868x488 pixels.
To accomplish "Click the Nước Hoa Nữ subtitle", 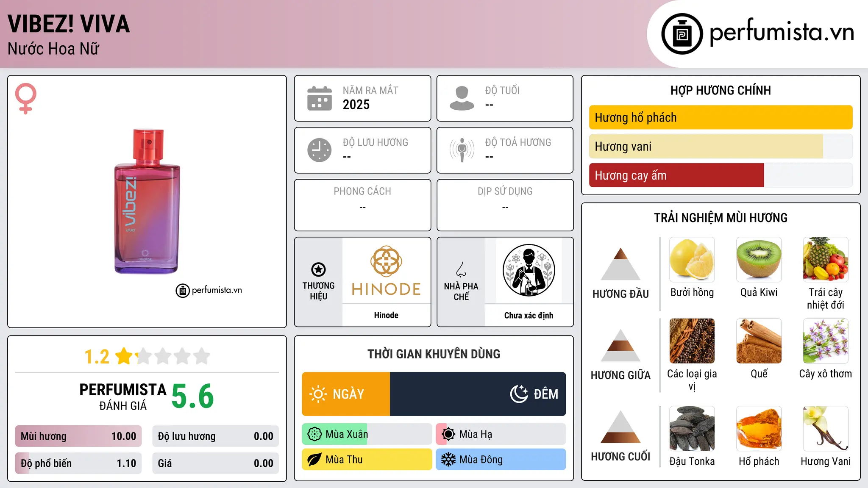I will [x=53, y=49].
